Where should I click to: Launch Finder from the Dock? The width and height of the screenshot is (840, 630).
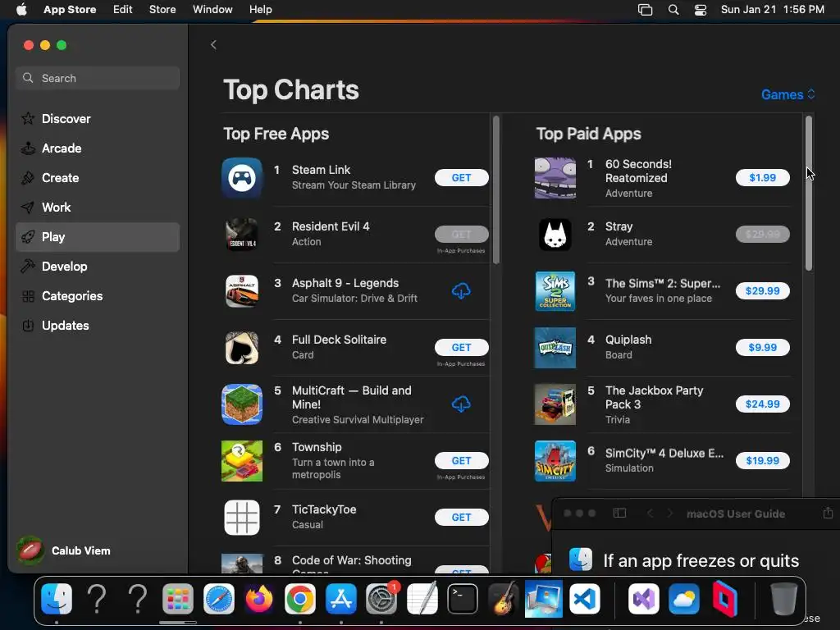[x=57, y=598]
